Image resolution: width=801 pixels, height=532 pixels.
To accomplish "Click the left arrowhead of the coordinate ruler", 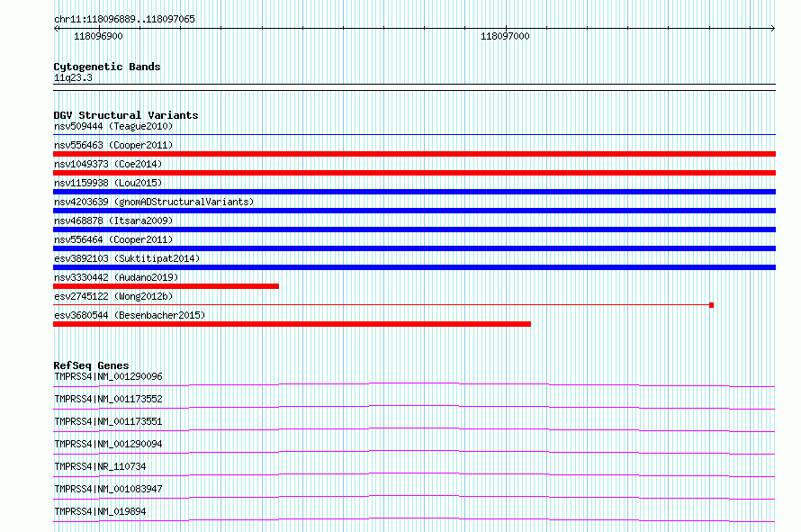I will (x=56, y=29).
